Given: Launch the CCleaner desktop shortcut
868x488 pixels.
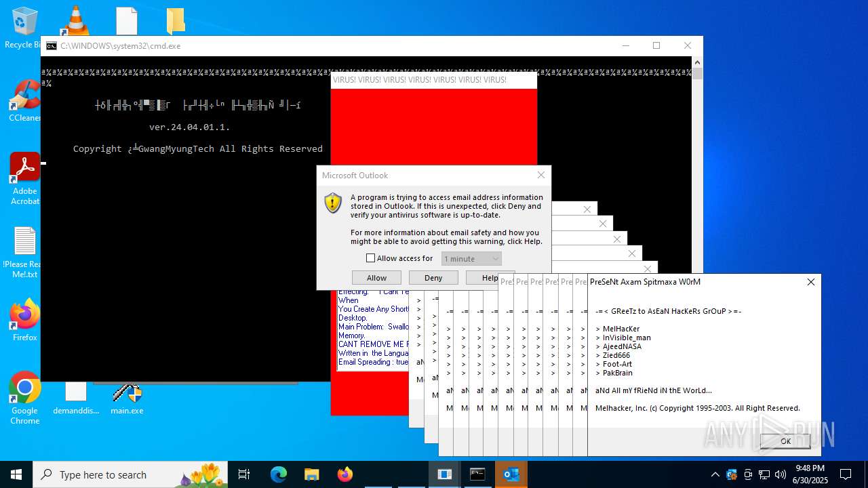Looking at the screenshot, I should point(24,101).
